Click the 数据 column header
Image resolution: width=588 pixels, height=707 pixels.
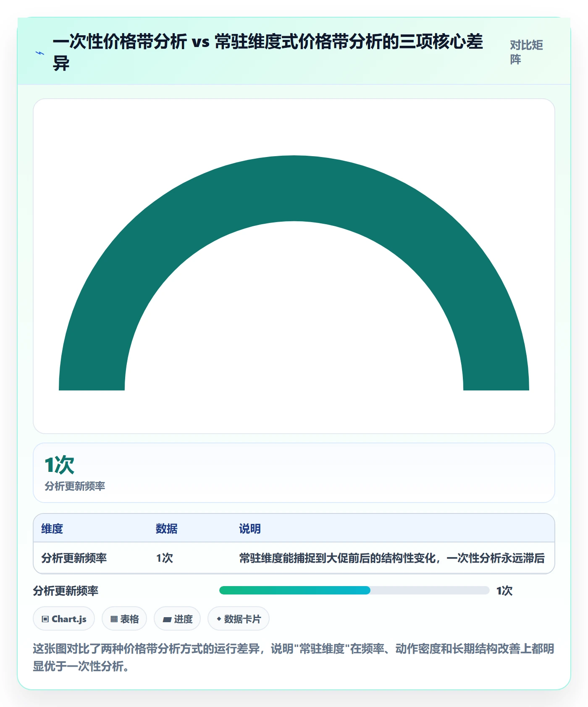(x=167, y=529)
